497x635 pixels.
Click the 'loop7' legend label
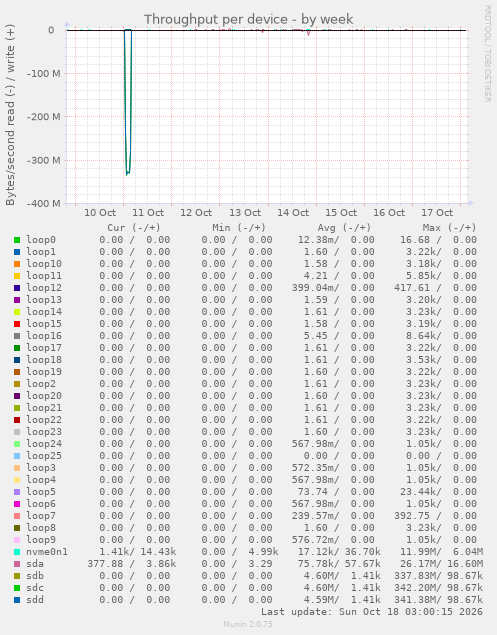click(41, 516)
